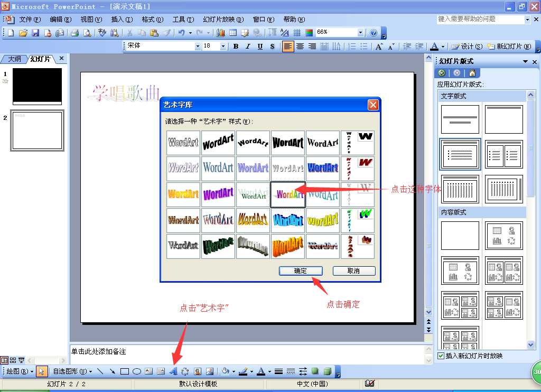541x392 pixels.
Task: Select the Oval drawing tool
Action: tap(137, 371)
